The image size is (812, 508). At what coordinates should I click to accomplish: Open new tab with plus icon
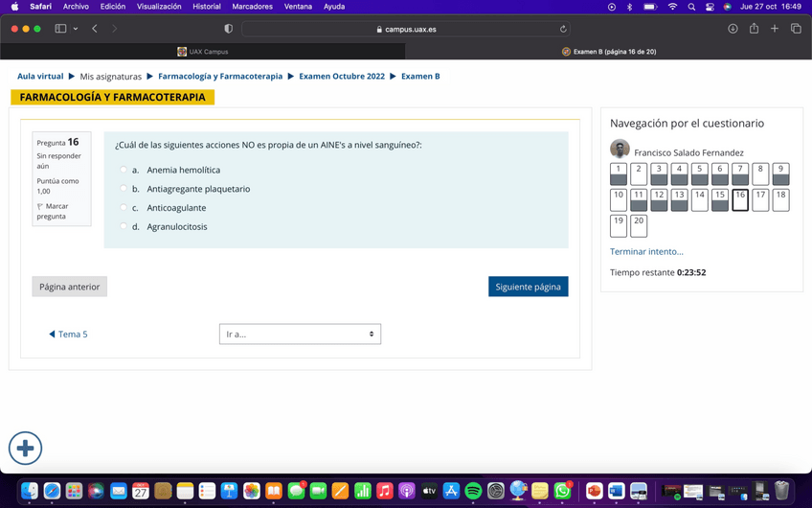(775, 29)
